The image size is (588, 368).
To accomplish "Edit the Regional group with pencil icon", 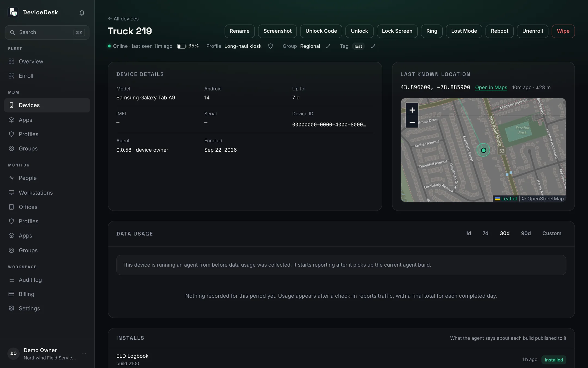I will (x=328, y=46).
